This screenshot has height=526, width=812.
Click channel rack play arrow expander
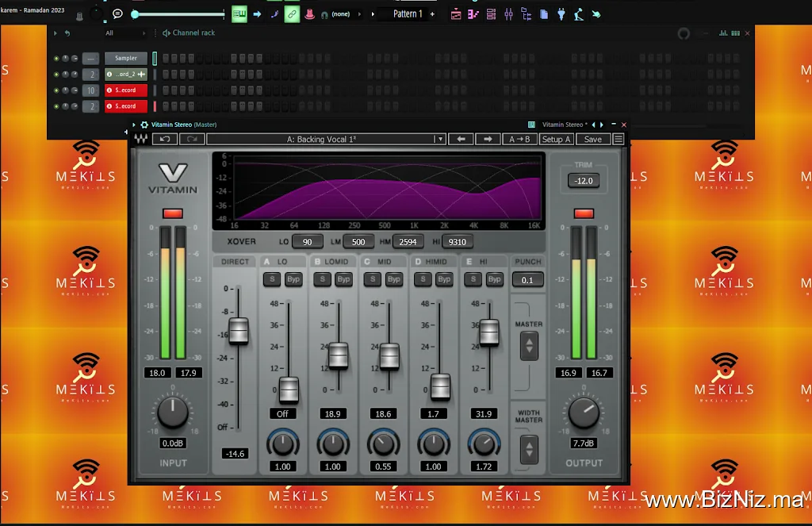pos(55,33)
